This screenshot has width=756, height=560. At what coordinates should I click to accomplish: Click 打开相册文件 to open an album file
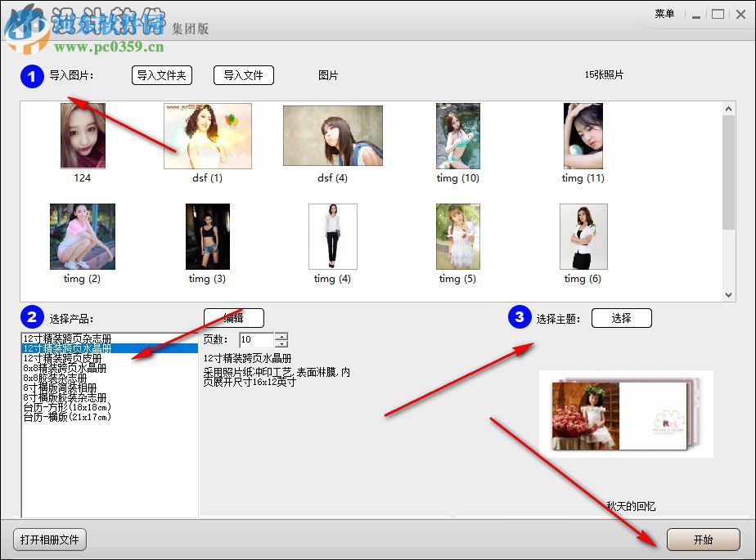[x=48, y=540]
